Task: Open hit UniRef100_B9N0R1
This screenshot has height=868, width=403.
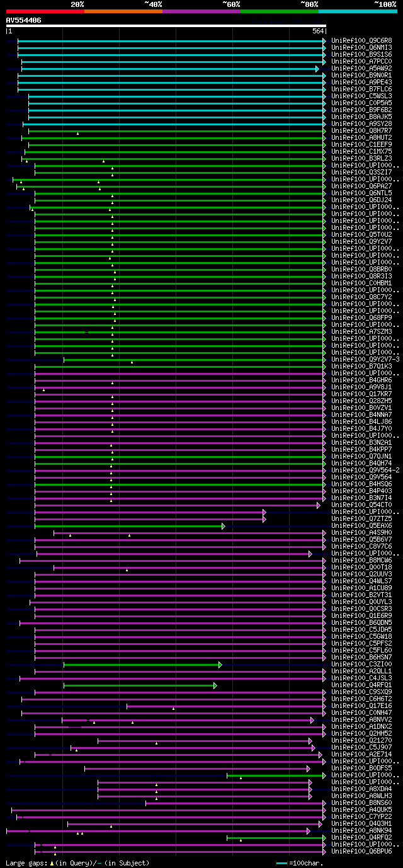Action: (x=361, y=75)
